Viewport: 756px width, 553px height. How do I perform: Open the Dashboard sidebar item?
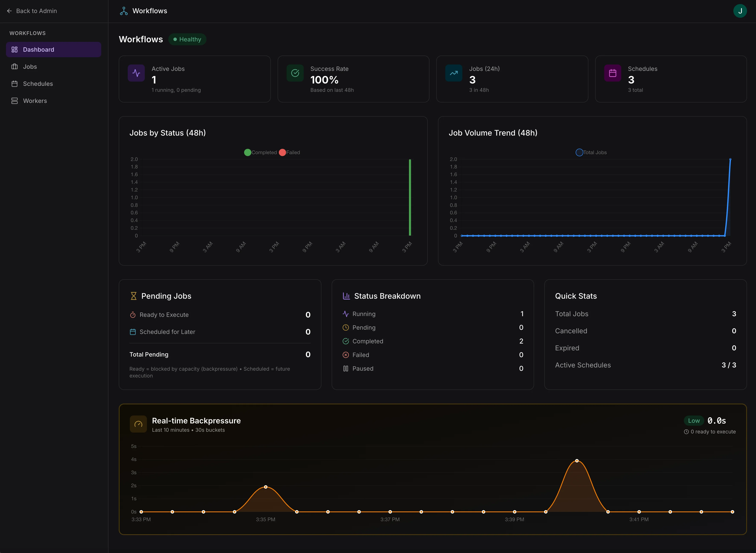pos(54,50)
